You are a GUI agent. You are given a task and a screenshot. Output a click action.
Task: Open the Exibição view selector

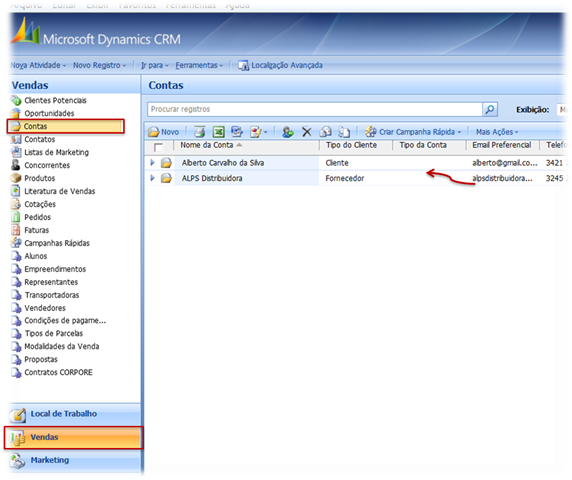(x=562, y=109)
